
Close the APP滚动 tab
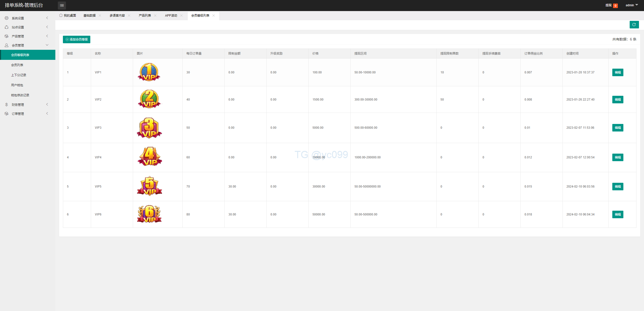(x=181, y=16)
